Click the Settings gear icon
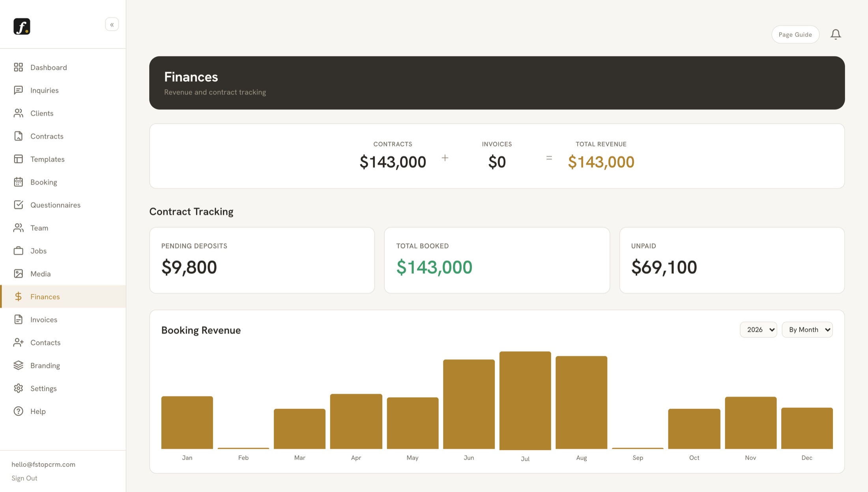The height and width of the screenshot is (492, 868). tap(19, 388)
